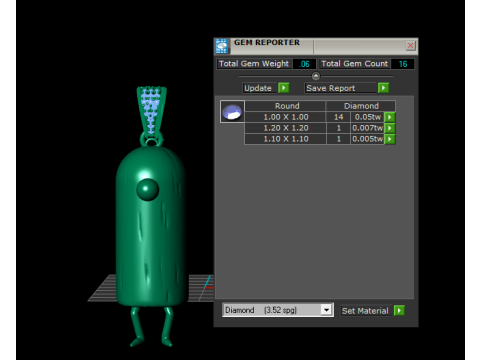Screen dimensions: 480x360
Task: Select the Total Gem Count value 16
Action: pyautogui.click(x=403, y=64)
